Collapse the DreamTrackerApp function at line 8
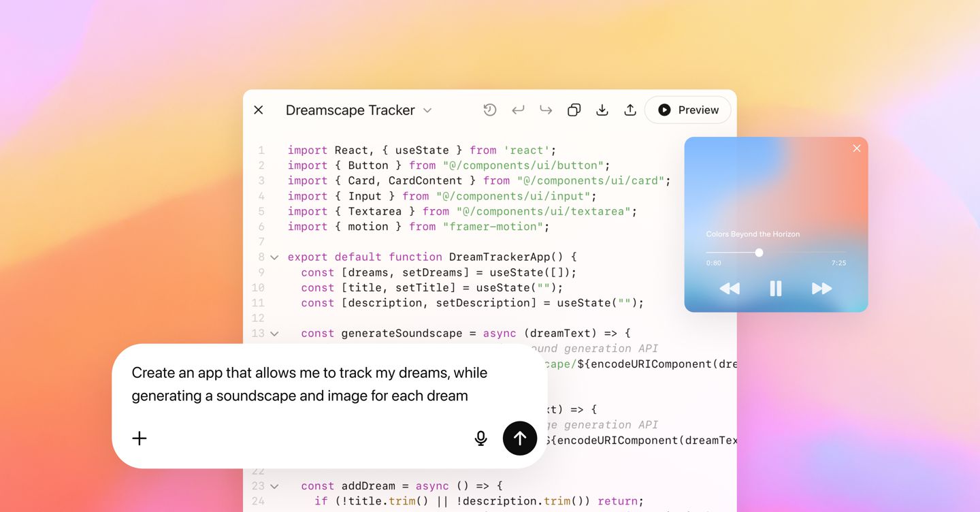This screenshot has height=512, width=980. click(274, 257)
